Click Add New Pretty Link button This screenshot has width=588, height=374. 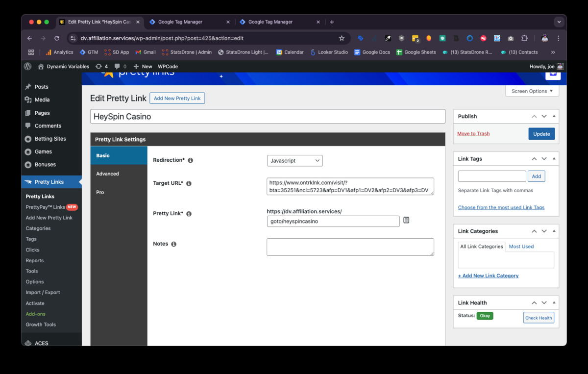[x=177, y=98]
